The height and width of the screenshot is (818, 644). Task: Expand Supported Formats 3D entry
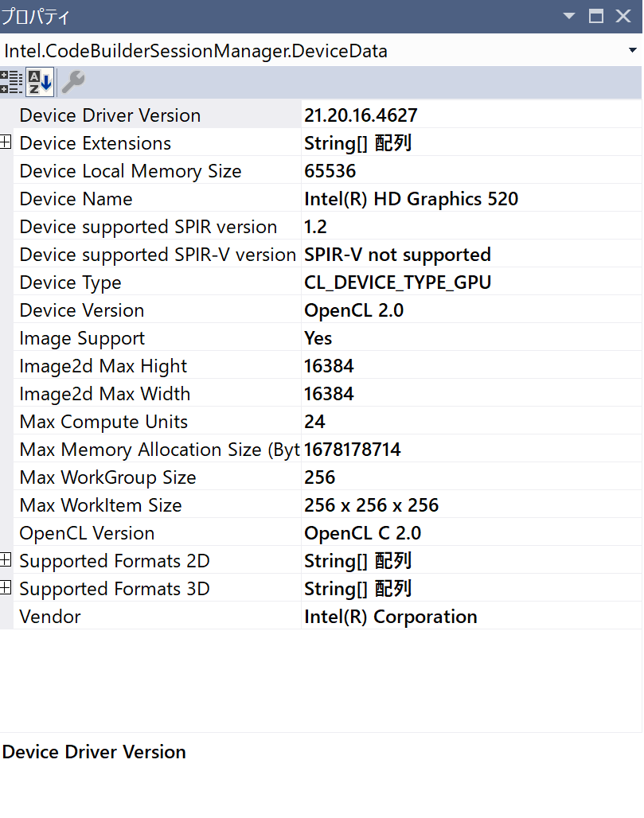coord(6,589)
